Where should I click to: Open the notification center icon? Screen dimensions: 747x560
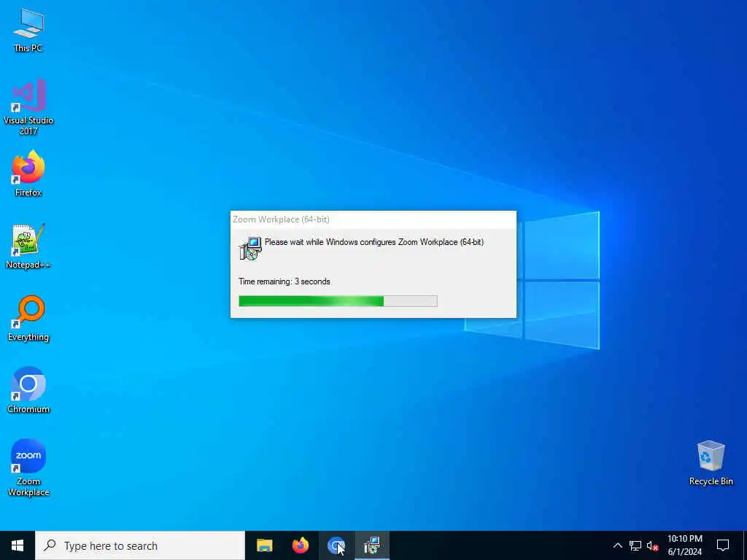coord(723,545)
